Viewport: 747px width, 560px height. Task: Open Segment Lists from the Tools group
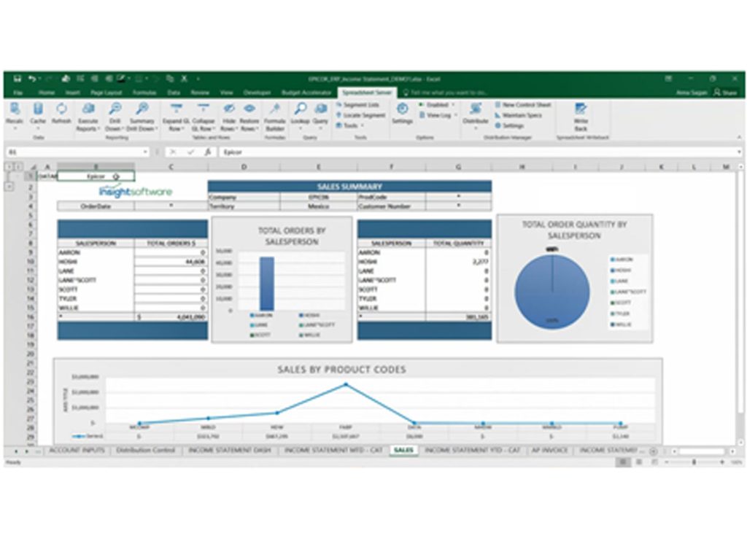[357, 104]
